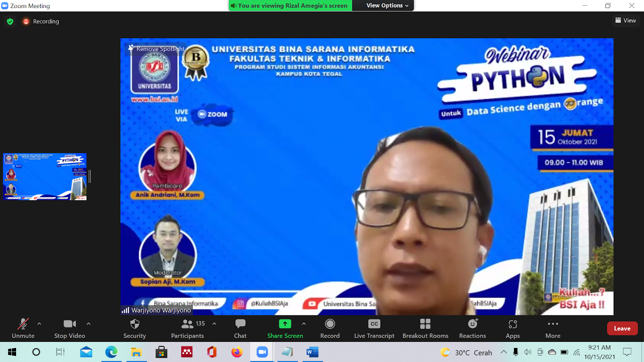Click the thumbnail panel resize handle
Viewport: 644px width, 362px height.
pyautogui.click(x=90, y=176)
